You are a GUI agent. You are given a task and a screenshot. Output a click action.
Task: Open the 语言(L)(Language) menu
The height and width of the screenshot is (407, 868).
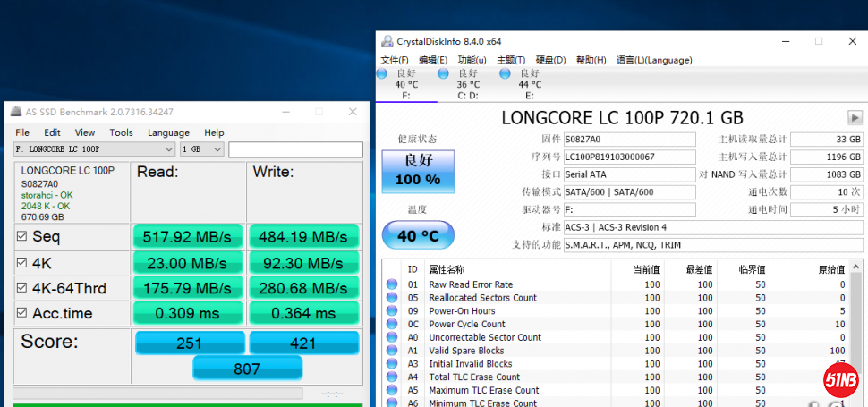653,60
